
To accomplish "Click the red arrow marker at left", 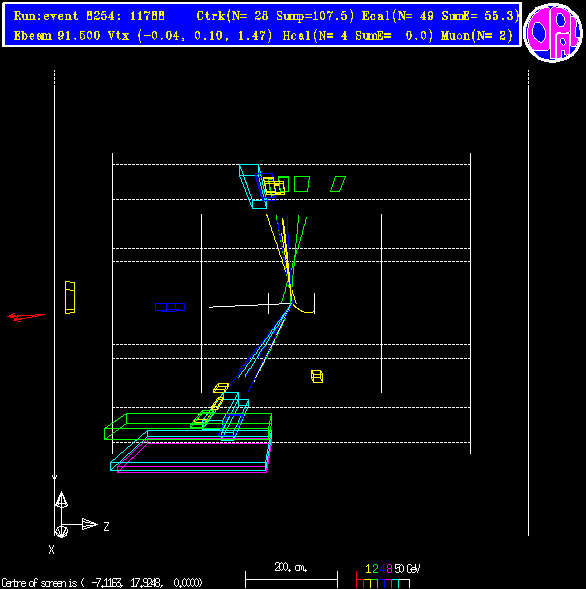I will point(26,317).
